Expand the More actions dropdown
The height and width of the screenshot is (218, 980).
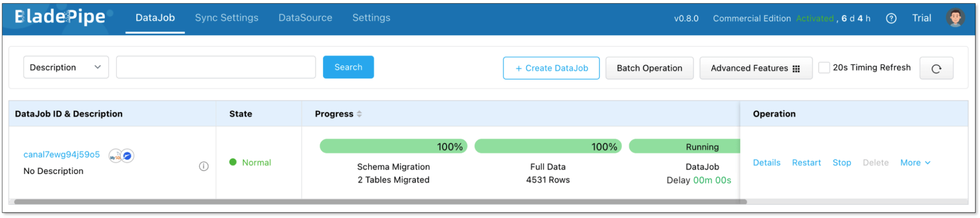pos(915,163)
